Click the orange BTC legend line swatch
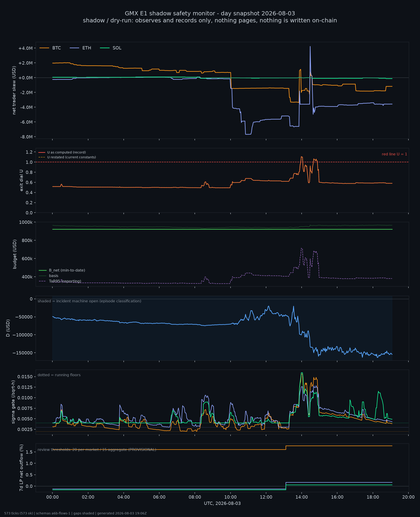The image size is (420, 517). 44,48
